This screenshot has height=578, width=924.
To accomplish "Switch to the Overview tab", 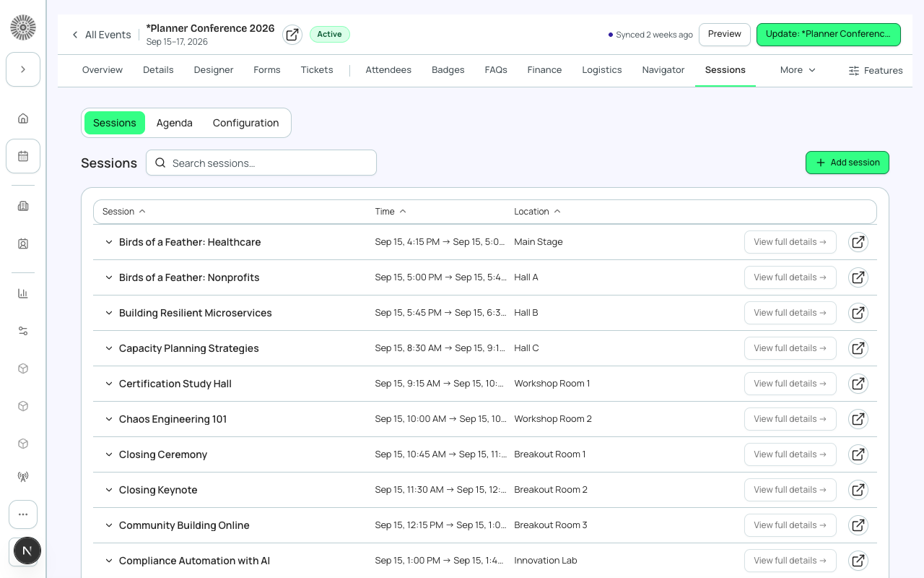I will click(103, 70).
